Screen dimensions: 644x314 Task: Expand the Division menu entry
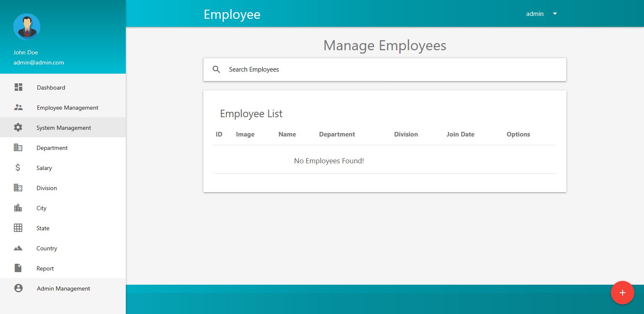point(46,188)
